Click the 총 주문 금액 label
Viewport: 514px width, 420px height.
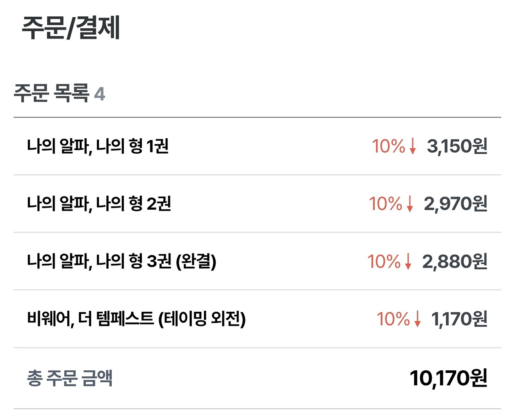(x=70, y=379)
